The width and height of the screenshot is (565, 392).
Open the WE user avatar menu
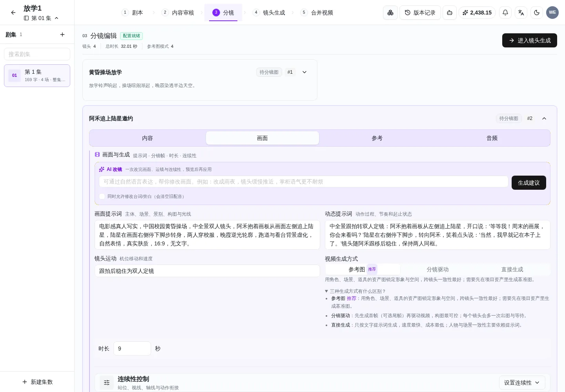tap(552, 13)
